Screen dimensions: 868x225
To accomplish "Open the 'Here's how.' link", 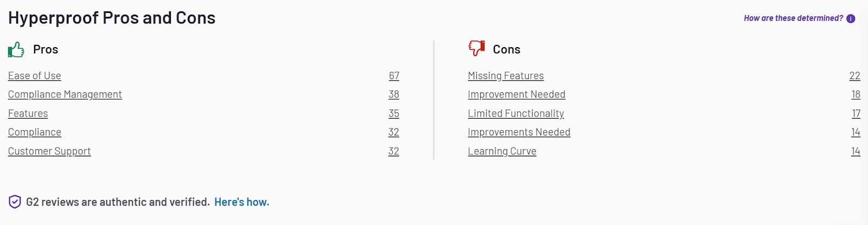I will (x=241, y=202).
